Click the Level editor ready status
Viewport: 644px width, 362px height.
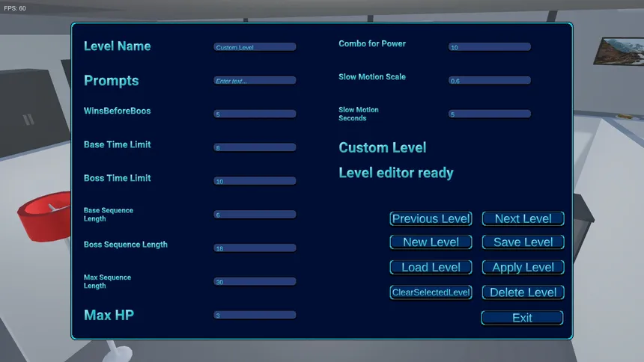click(x=396, y=173)
